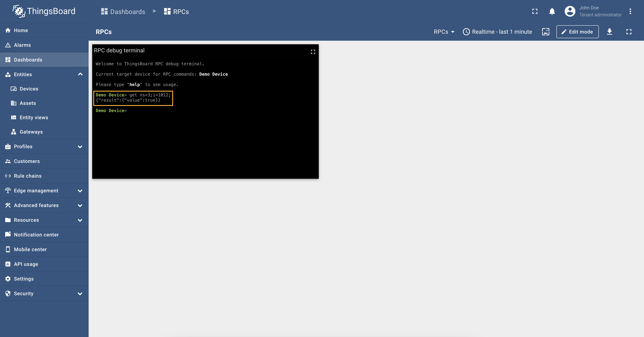Open Gateways in the sidebar
Screen dimensions: 644x337
click(31, 132)
